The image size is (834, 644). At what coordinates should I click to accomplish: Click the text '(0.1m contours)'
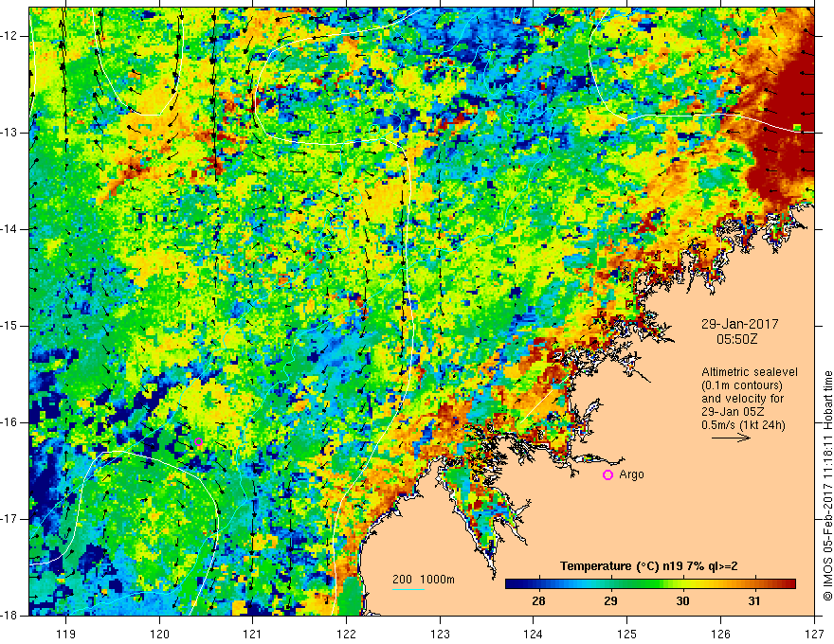(742, 385)
